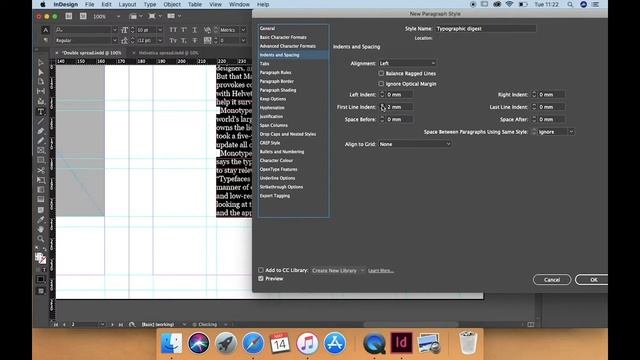Image resolution: width=640 pixels, height=360 pixels.
Task: Select the Type tool
Action: click(x=41, y=111)
